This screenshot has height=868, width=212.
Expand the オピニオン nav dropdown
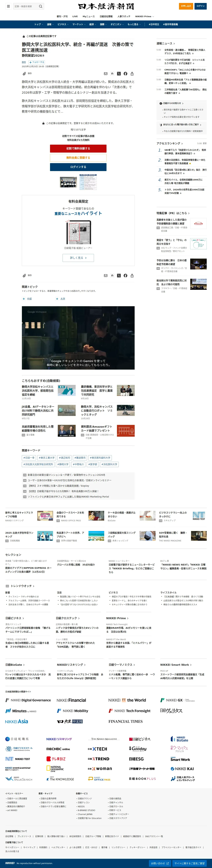click(x=117, y=24)
